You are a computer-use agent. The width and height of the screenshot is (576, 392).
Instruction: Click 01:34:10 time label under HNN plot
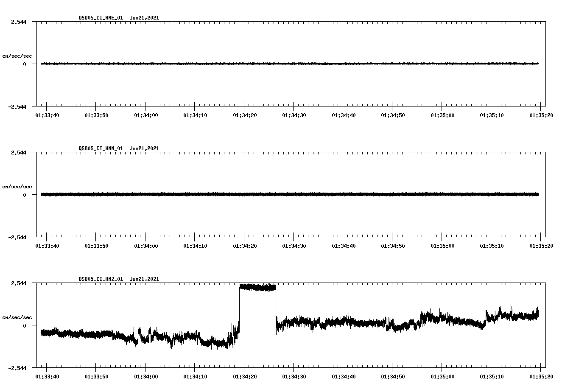(x=195, y=246)
